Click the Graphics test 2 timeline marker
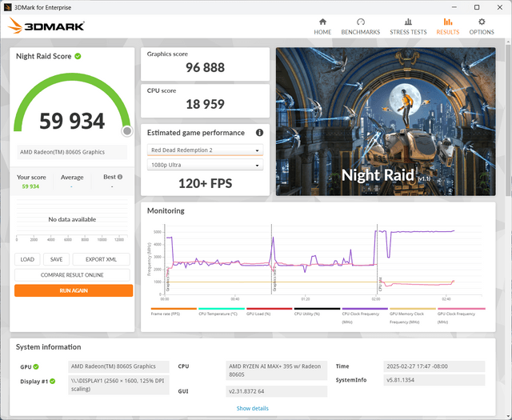 272,259
